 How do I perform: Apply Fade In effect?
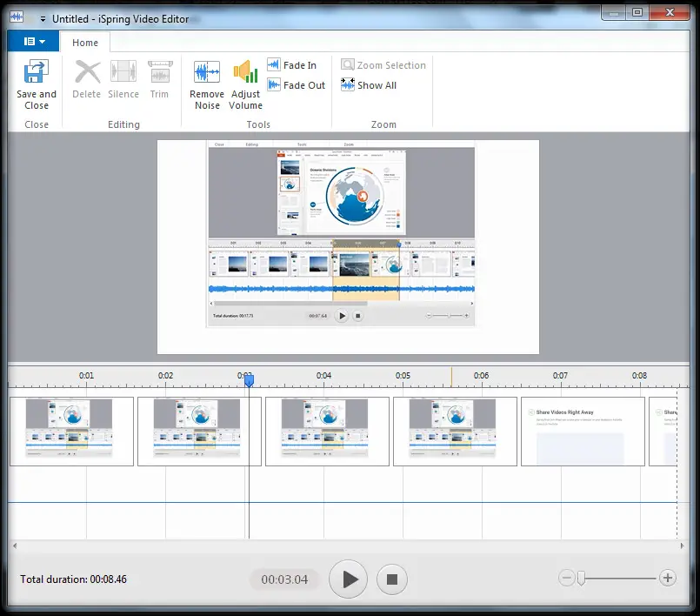[292, 65]
